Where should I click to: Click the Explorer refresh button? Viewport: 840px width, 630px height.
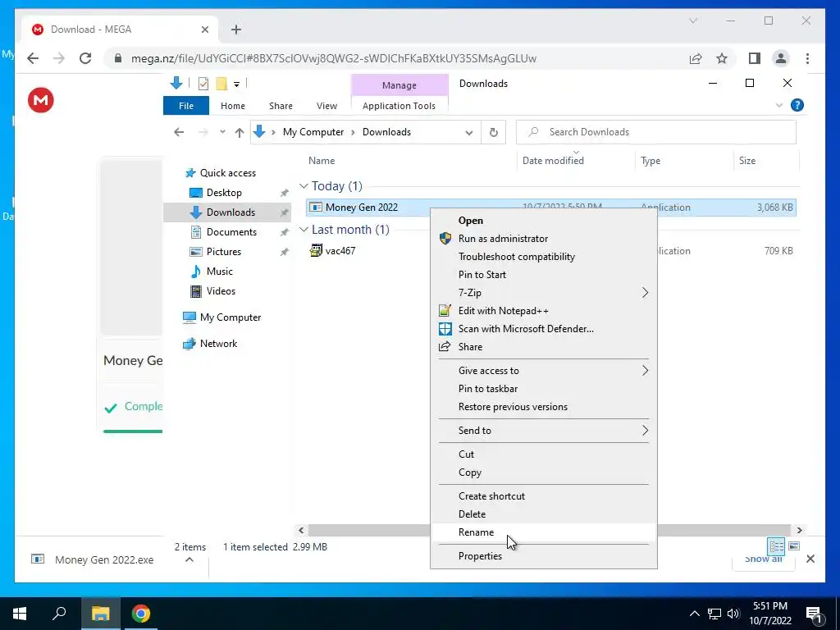click(493, 132)
